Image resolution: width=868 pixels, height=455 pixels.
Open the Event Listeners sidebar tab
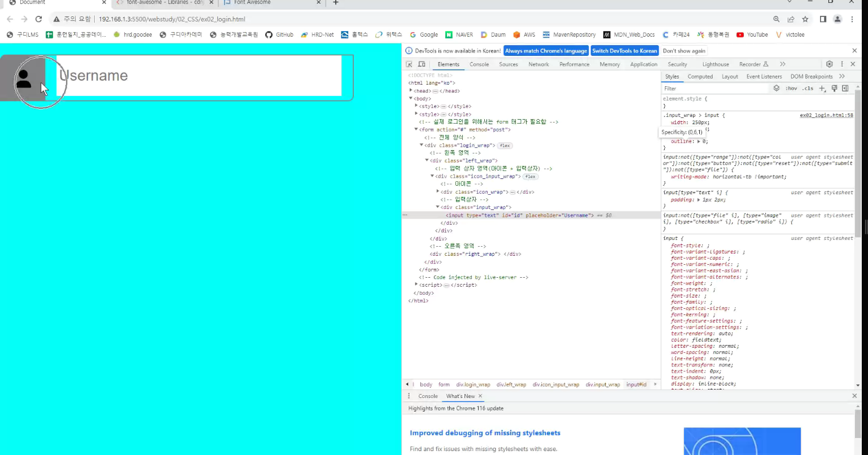coord(764,76)
